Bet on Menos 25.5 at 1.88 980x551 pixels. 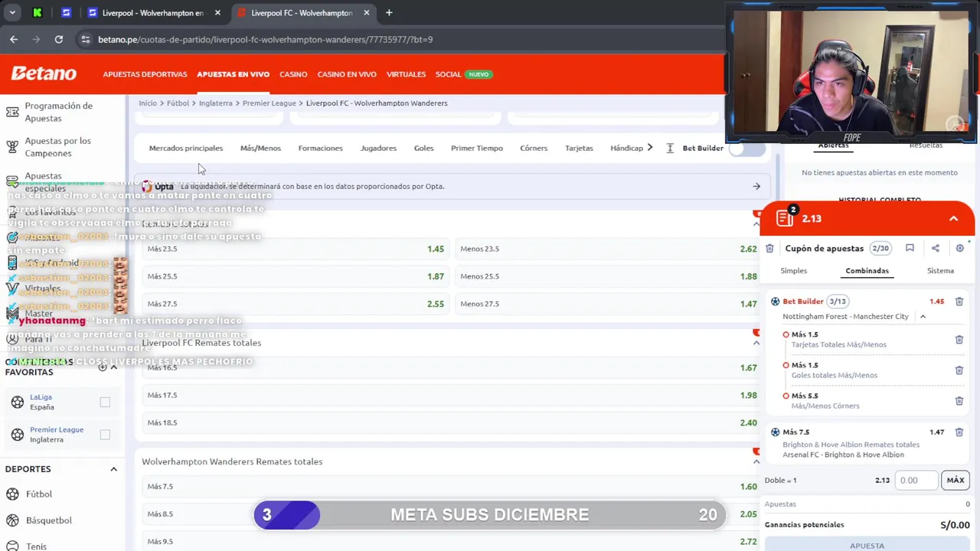point(609,276)
